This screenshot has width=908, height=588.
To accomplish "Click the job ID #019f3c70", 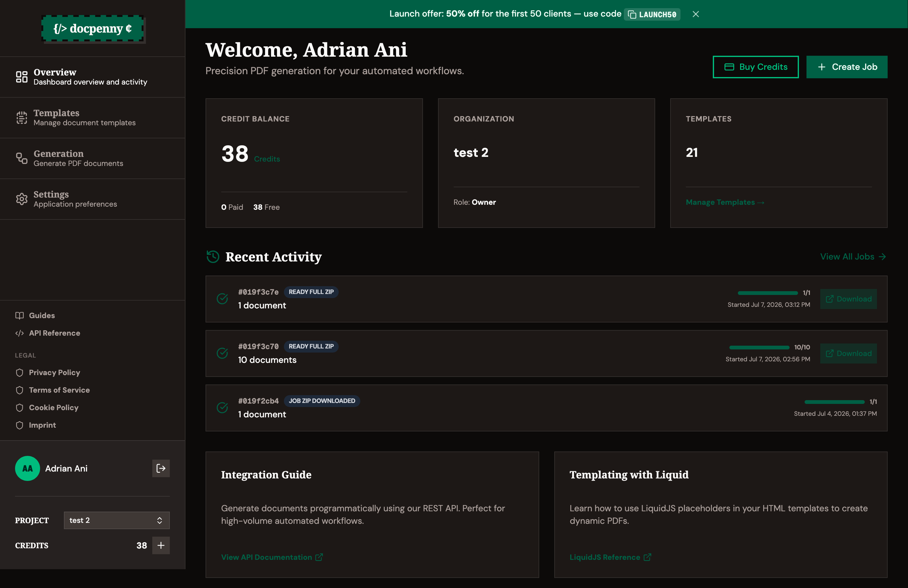I will pyautogui.click(x=258, y=347).
